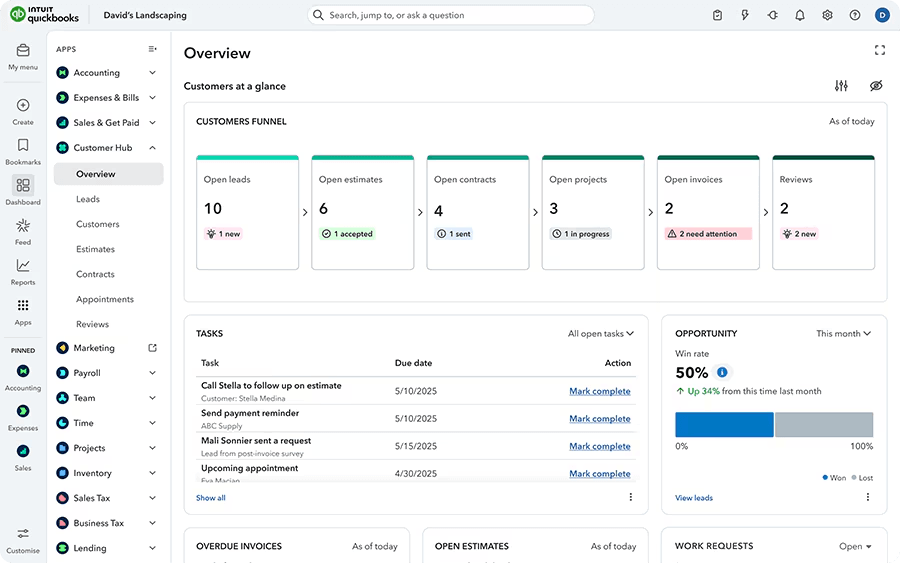Collapse the Apps sidebar menu
Image resolution: width=900 pixels, height=563 pixels.
click(x=152, y=49)
